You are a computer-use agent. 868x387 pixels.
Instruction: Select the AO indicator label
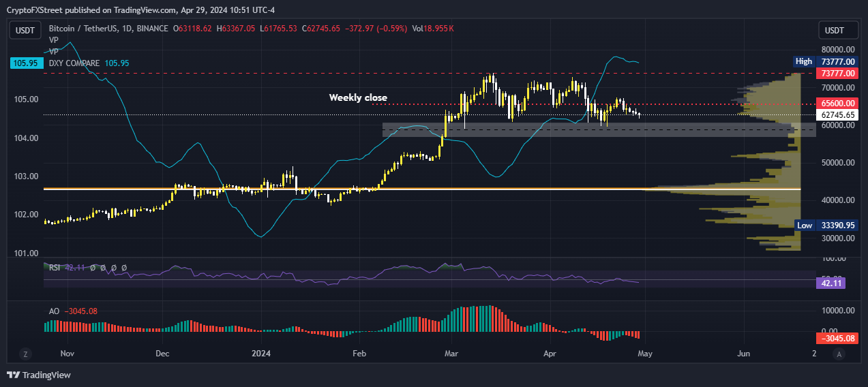tap(54, 311)
